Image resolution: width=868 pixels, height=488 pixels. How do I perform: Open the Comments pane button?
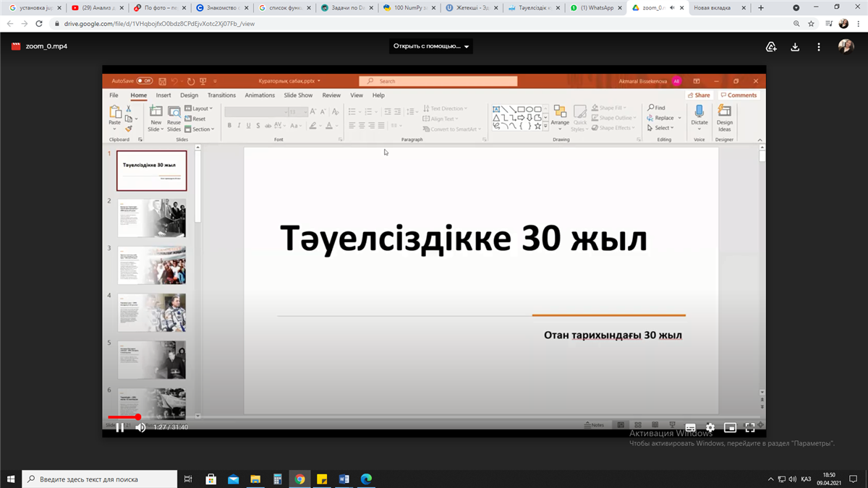coord(739,95)
